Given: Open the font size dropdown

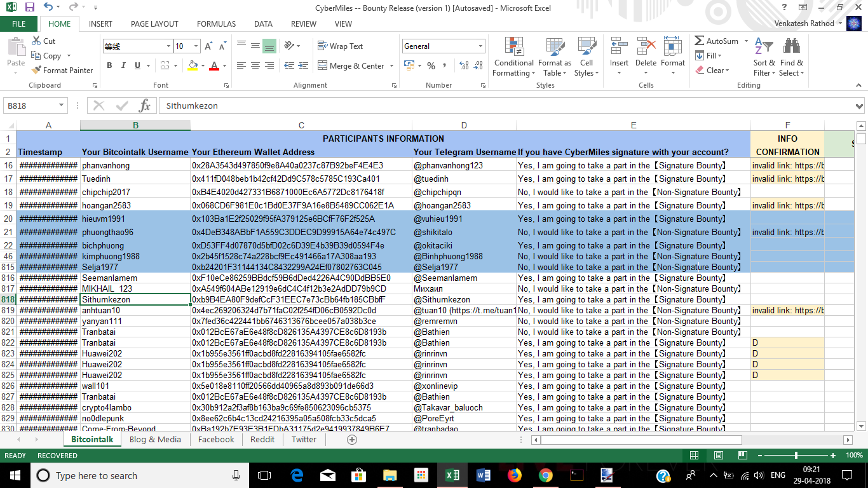Looking at the screenshot, I should coord(196,46).
